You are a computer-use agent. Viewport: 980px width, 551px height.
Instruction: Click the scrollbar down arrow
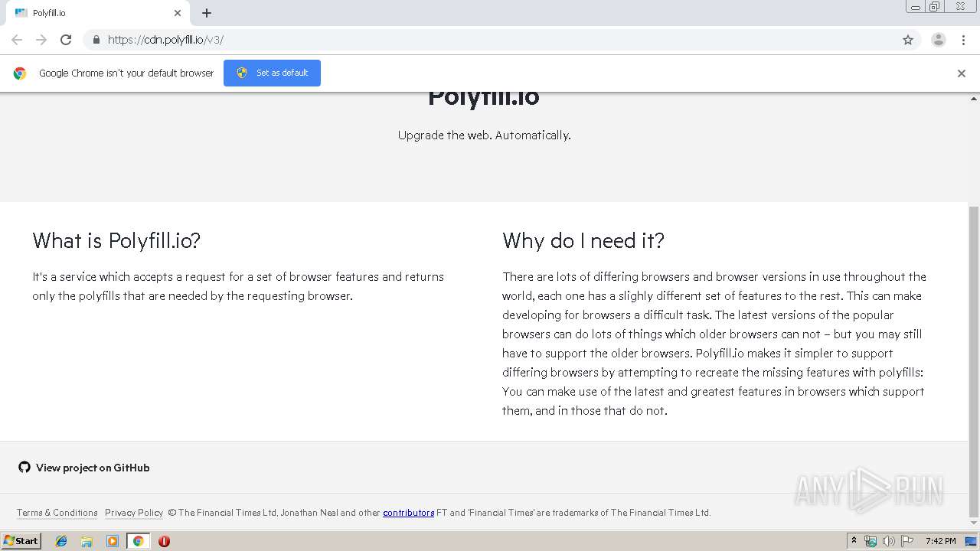[974, 523]
